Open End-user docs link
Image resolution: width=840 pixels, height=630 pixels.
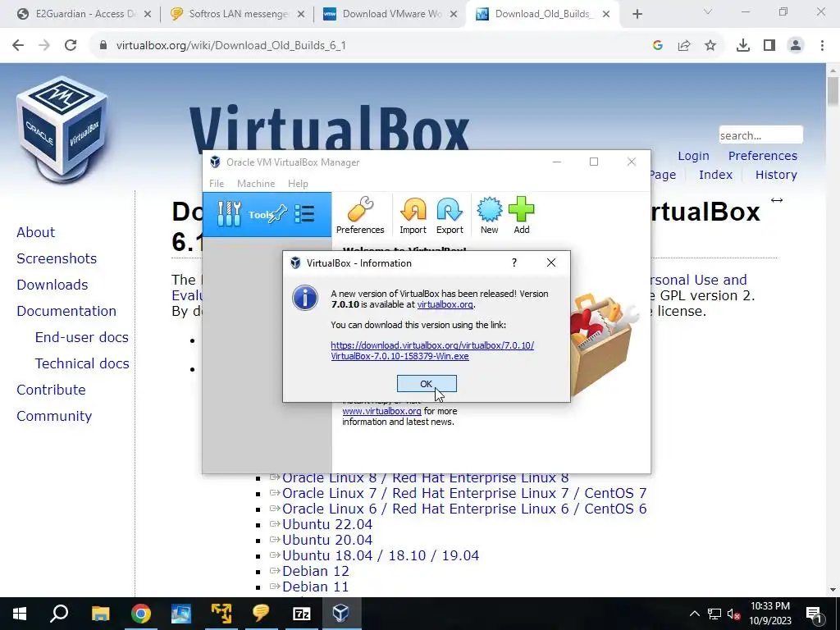(81, 337)
